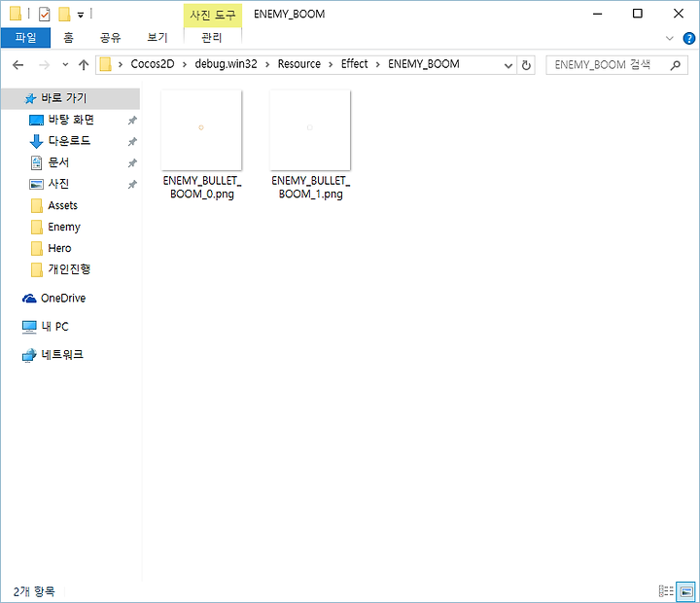Select the 보기 ribbon tab
The width and height of the screenshot is (700, 603).
click(157, 38)
